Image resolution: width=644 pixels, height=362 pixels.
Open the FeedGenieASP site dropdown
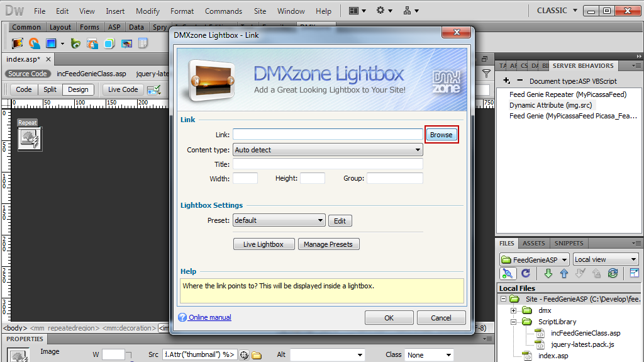pyautogui.click(x=535, y=259)
